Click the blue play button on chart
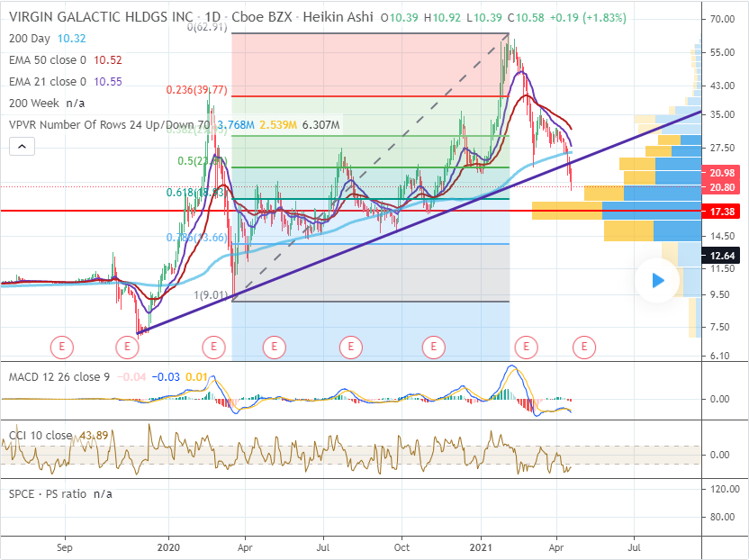749x560 pixels. 657,281
